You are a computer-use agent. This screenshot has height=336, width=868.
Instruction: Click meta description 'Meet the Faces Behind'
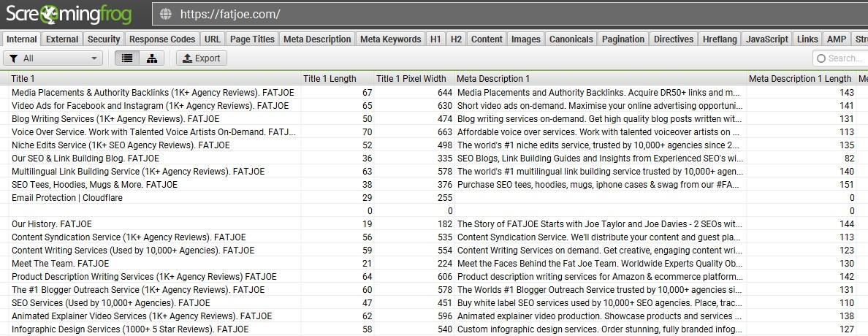[x=600, y=264]
